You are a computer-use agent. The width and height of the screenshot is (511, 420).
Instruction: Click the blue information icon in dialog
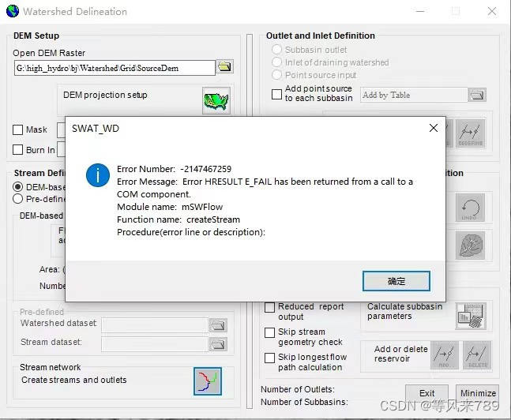[x=98, y=175]
